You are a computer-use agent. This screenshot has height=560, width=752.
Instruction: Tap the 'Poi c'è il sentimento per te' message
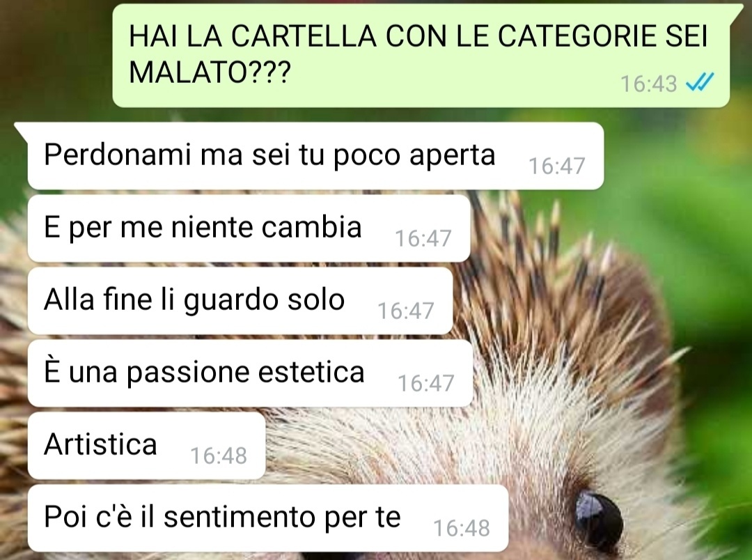(268, 518)
